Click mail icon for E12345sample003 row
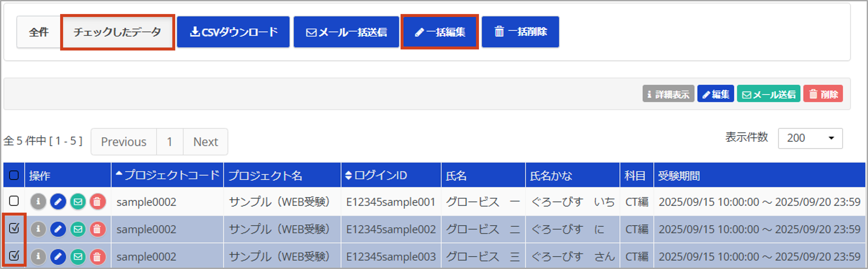 coord(78,257)
